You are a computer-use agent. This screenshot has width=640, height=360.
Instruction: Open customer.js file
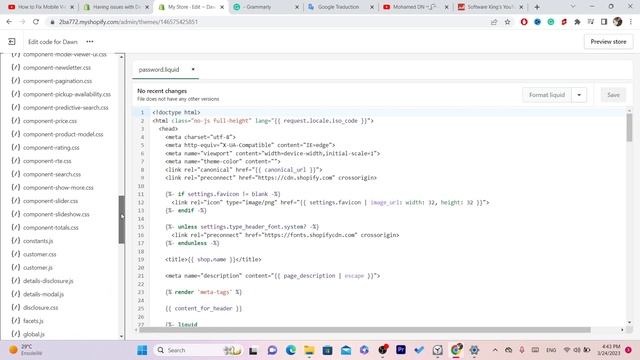click(38, 268)
